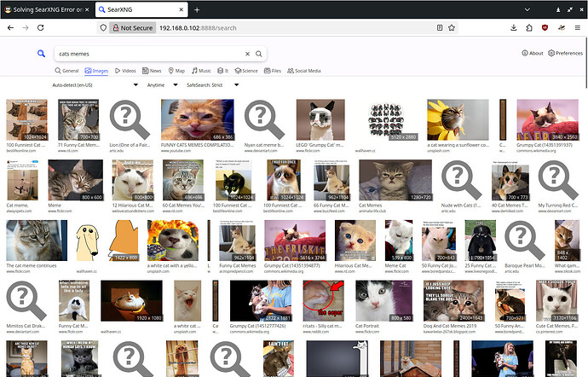588x377 pixels.
Task: Open a new browser tab
Action: point(197,9)
